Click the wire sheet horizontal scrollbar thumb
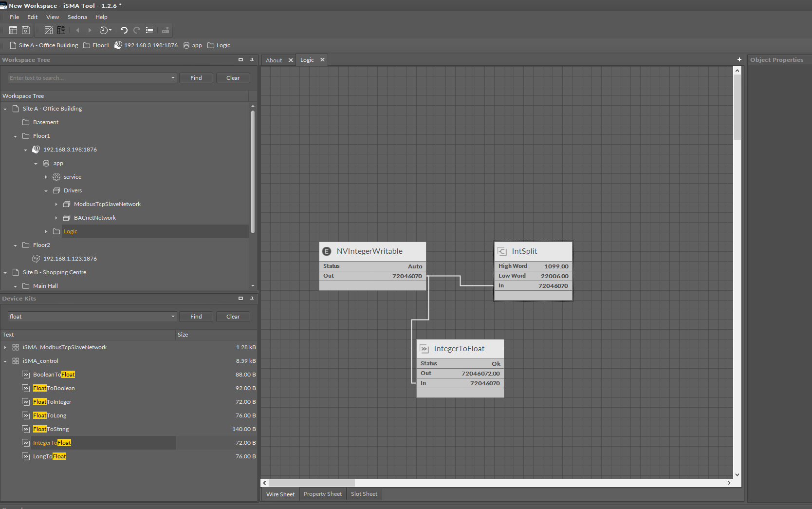Screen dimensions: 812x509 [312, 483]
